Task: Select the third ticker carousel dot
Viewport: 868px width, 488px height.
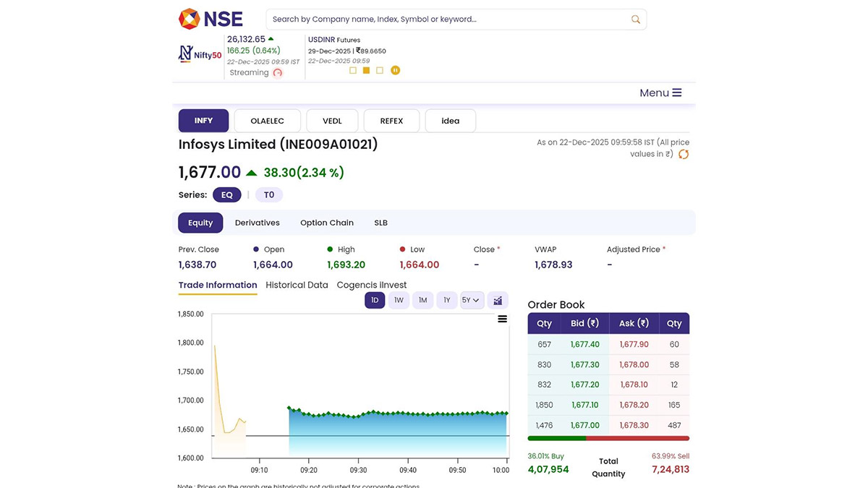Action: pyautogui.click(x=380, y=70)
